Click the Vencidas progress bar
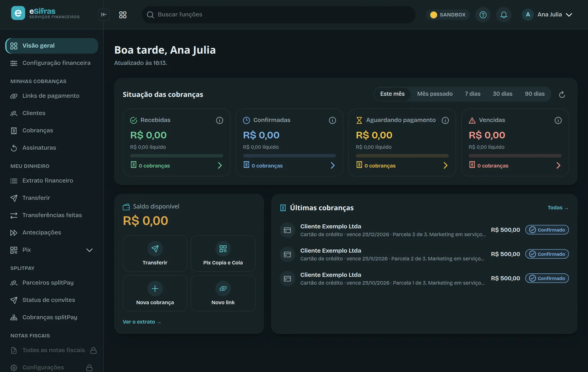This screenshot has width=588, height=372. coord(515,156)
